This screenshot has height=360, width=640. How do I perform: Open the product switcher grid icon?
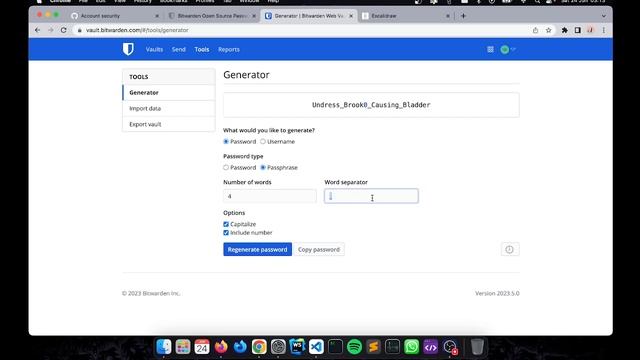(x=490, y=49)
